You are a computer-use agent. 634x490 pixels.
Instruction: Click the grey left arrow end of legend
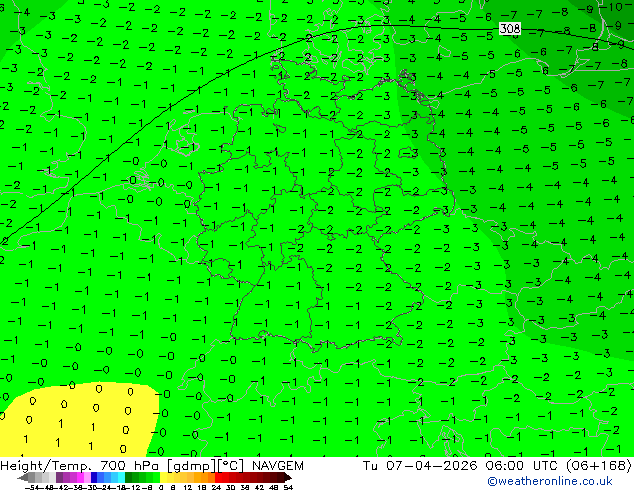pyautogui.click(x=23, y=477)
